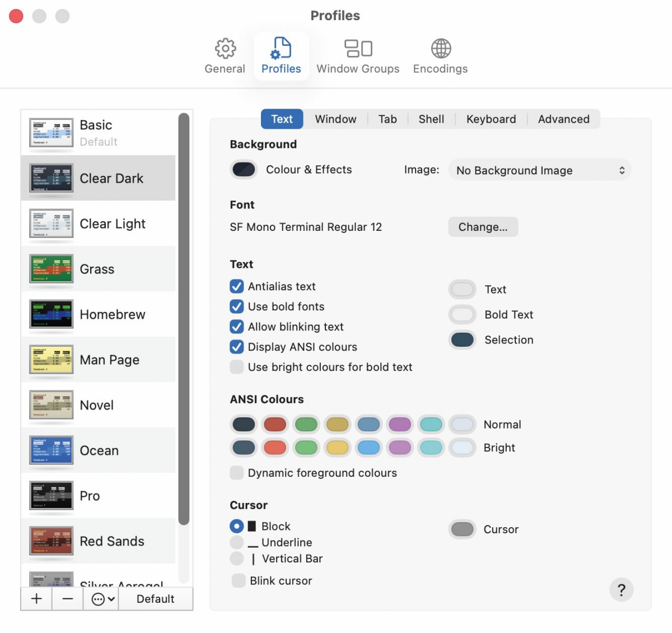Image resolution: width=672 pixels, height=633 pixels.
Task: Open the Bold Text colour swatch
Action: pyautogui.click(x=463, y=314)
